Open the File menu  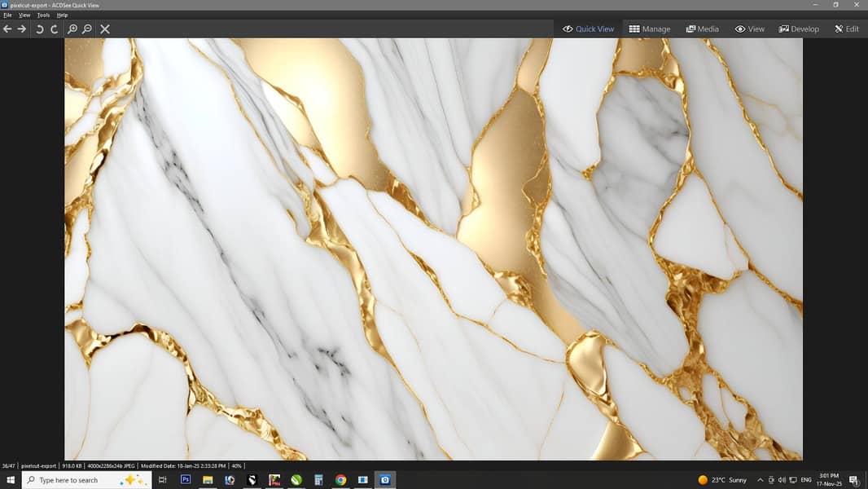point(7,15)
